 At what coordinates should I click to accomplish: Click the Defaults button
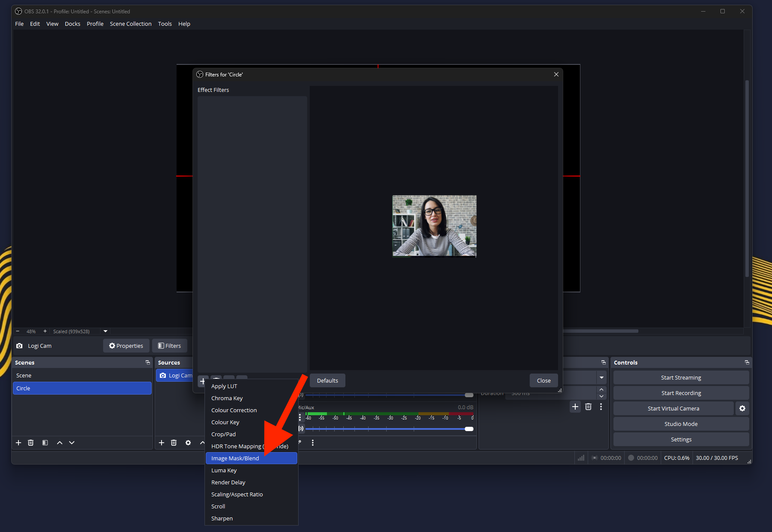click(327, 380)
